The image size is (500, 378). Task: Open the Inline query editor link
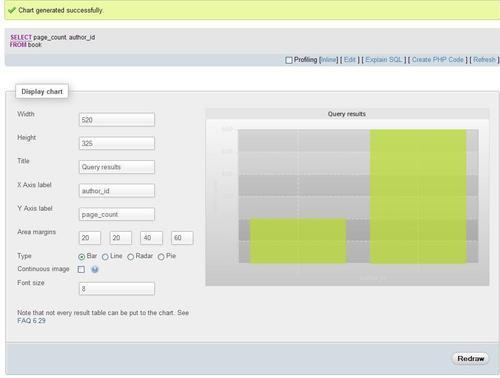328,60
